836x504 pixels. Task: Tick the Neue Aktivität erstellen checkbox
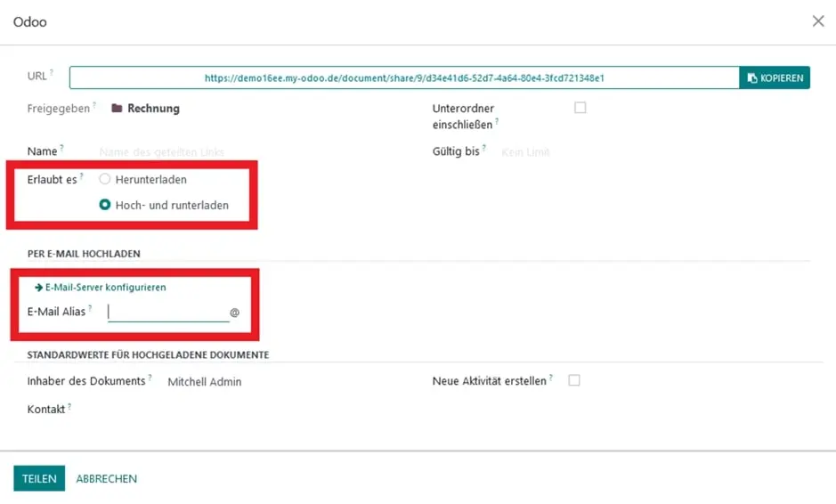pos(574,380)
